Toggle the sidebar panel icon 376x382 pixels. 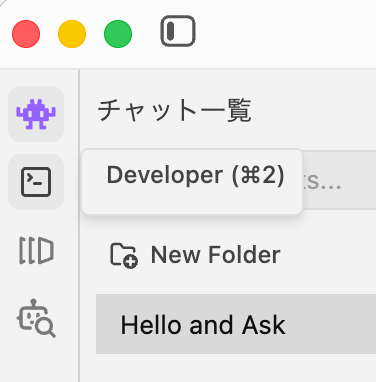178,31
